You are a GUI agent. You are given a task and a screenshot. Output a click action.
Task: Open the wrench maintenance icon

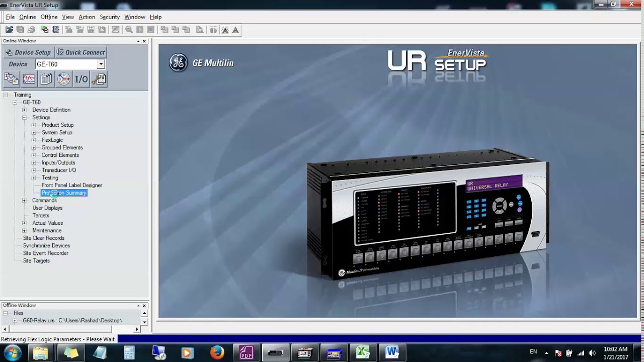(x=99, y=79)
